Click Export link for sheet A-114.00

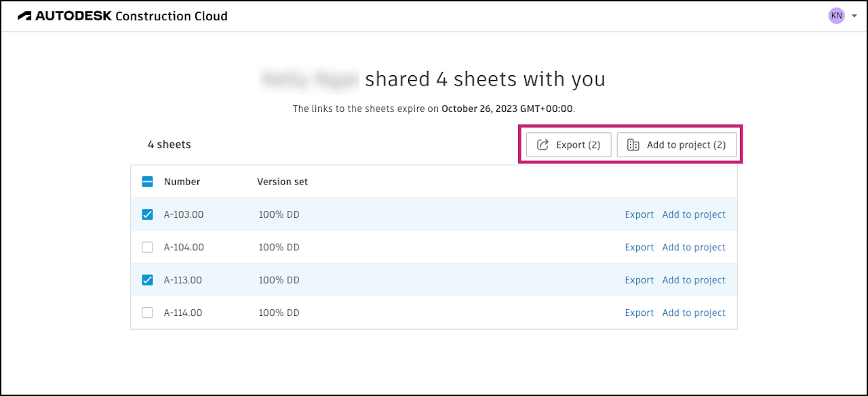click(x=639, y=313)
